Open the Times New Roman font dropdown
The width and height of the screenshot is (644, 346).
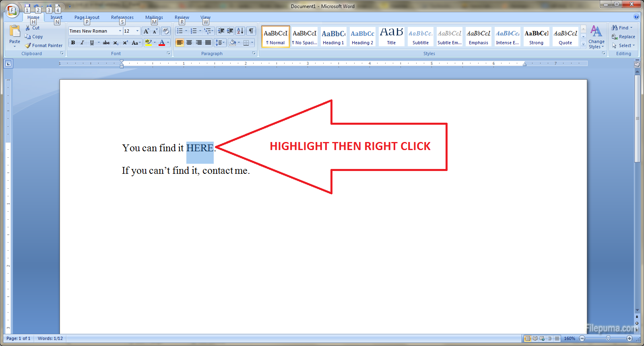coord(120,31)
